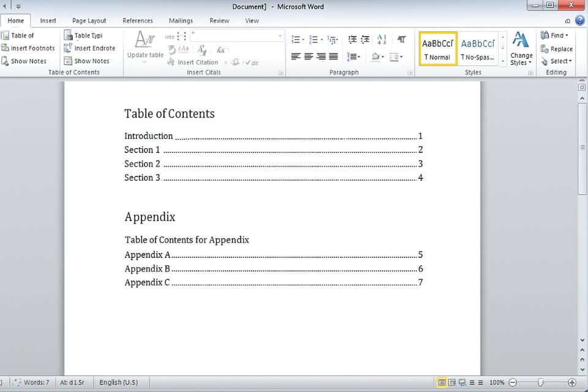Expand the Select dropdown in Editing

pos(570,61)
